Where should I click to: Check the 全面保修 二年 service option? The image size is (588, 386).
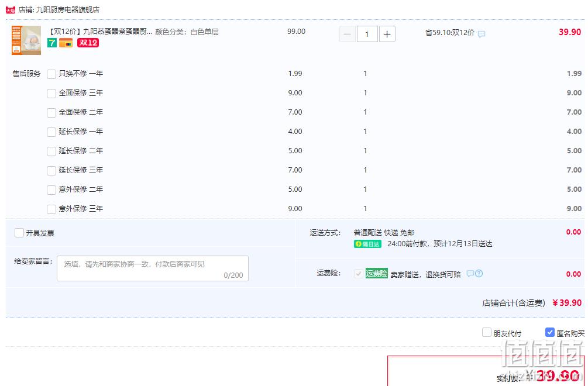tap(51, 112)
